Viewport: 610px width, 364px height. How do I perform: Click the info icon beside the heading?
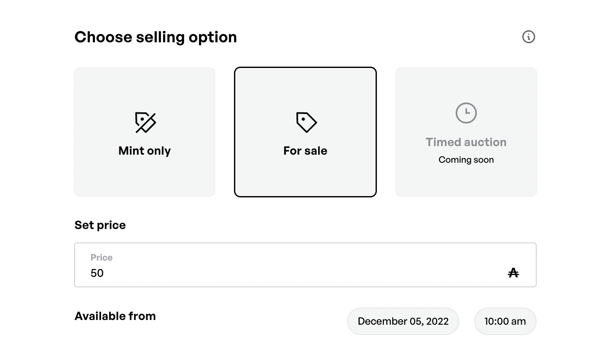(x=529, y=37)
